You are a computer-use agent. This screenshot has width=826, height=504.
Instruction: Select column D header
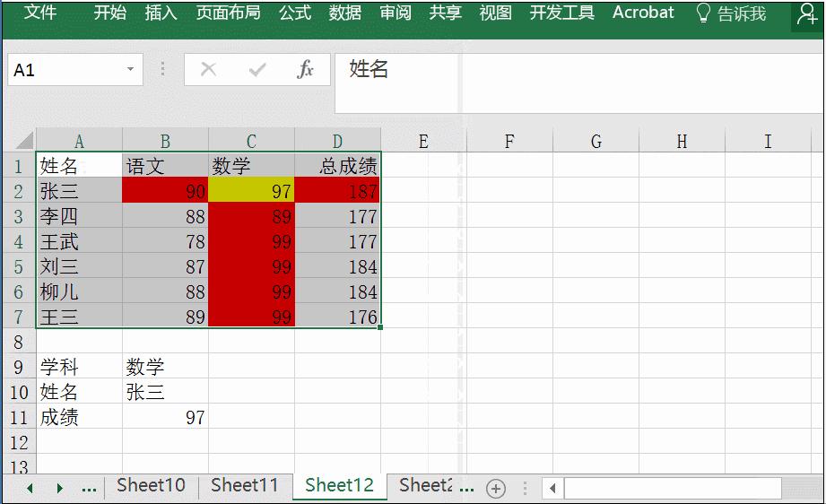pos(337,141)
